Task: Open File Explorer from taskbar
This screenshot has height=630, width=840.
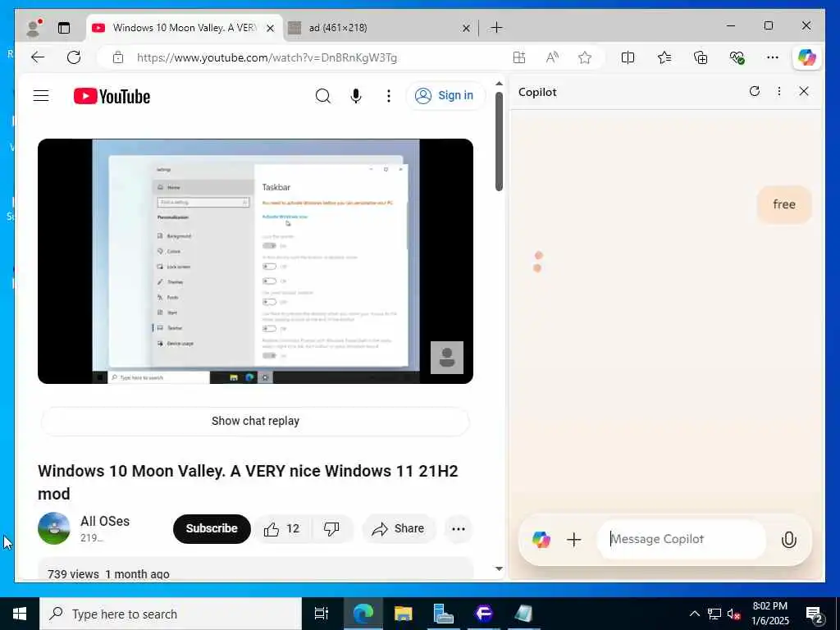Action: click(x=403, y=614)
